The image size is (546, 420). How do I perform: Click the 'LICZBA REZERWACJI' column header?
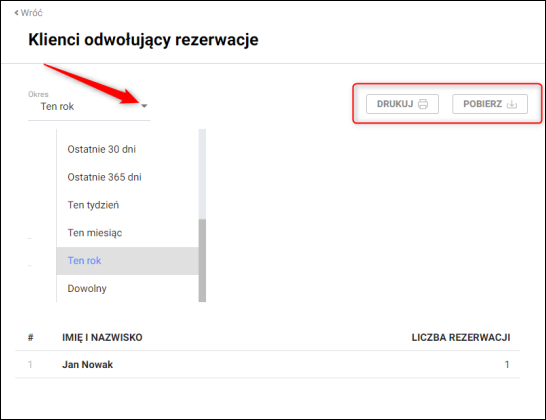click(461, 337)
